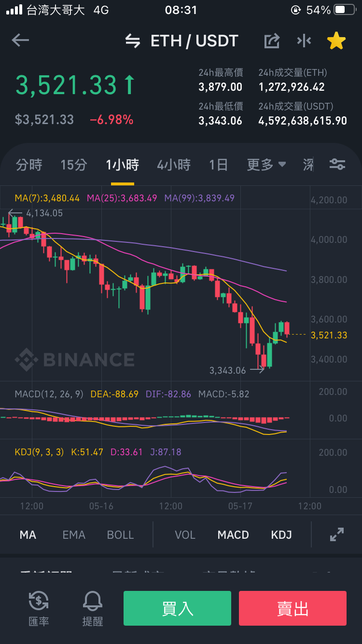Tap the ETH / USDT pair title

(x=195, y=41)
